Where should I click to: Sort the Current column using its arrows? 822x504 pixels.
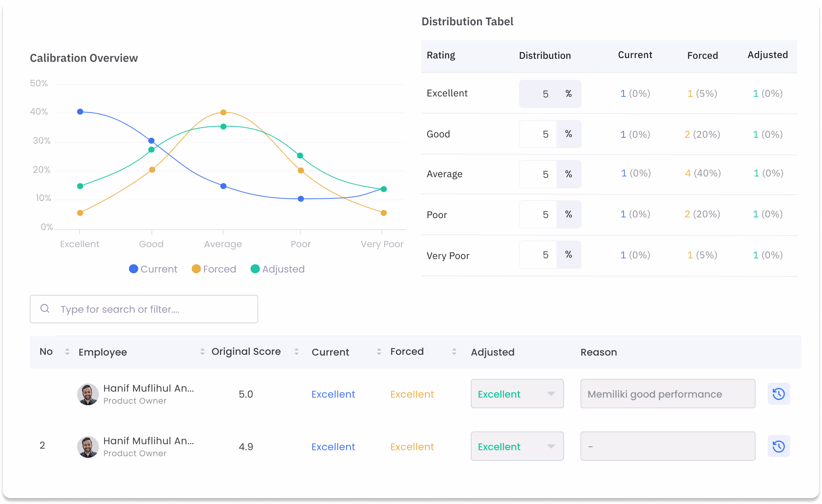point(379,352)
